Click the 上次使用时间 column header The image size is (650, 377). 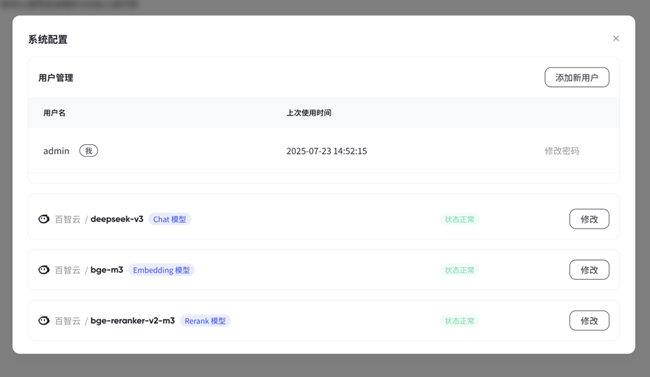click(x=309, y=113)
